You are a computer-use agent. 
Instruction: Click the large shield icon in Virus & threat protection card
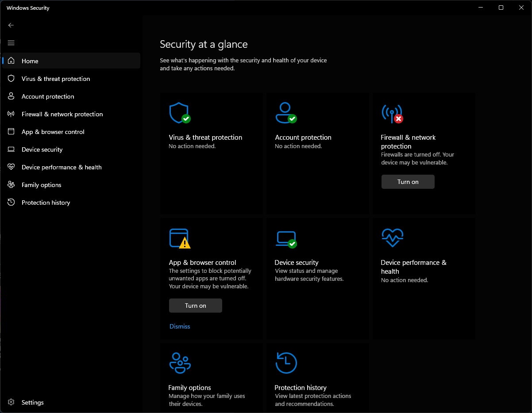(180, 113)
